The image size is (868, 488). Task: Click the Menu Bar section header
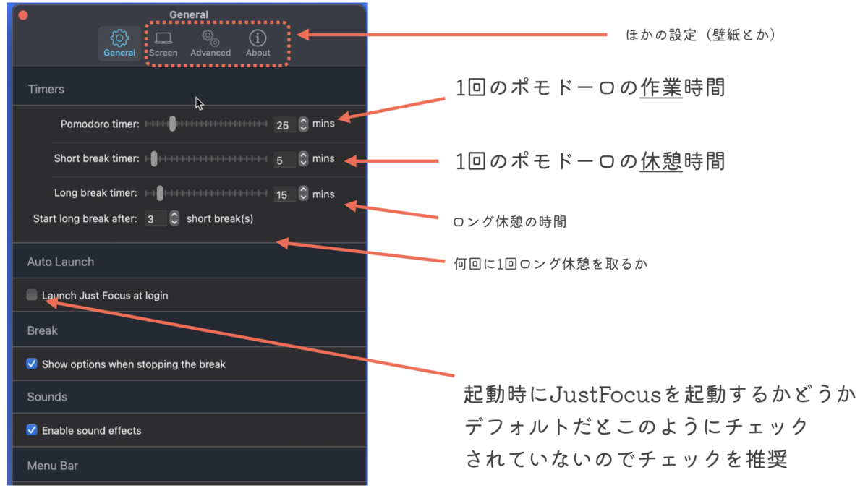(x=53, y=466)
